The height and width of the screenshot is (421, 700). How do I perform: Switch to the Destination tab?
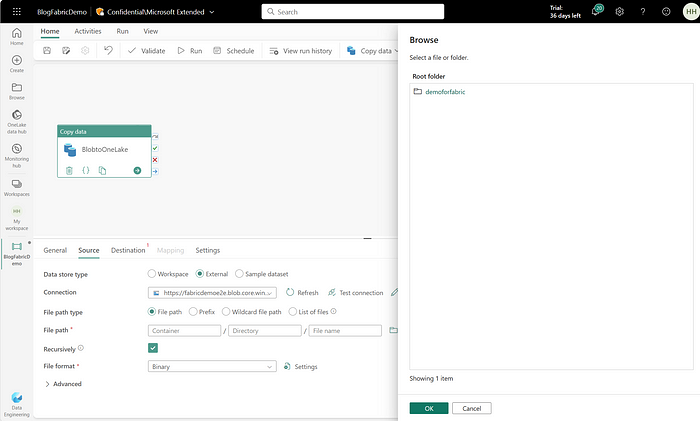coord(128,250)
